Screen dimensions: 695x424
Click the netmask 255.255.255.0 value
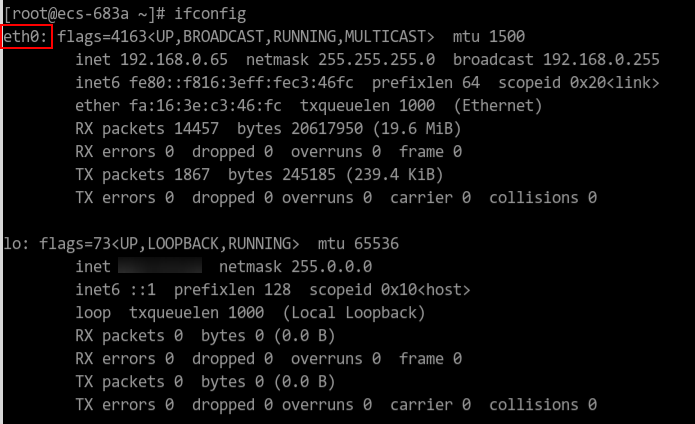376,59
